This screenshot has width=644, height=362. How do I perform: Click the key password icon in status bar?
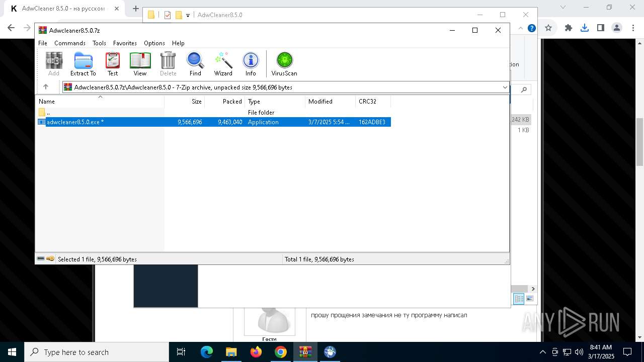pos(50,259)
